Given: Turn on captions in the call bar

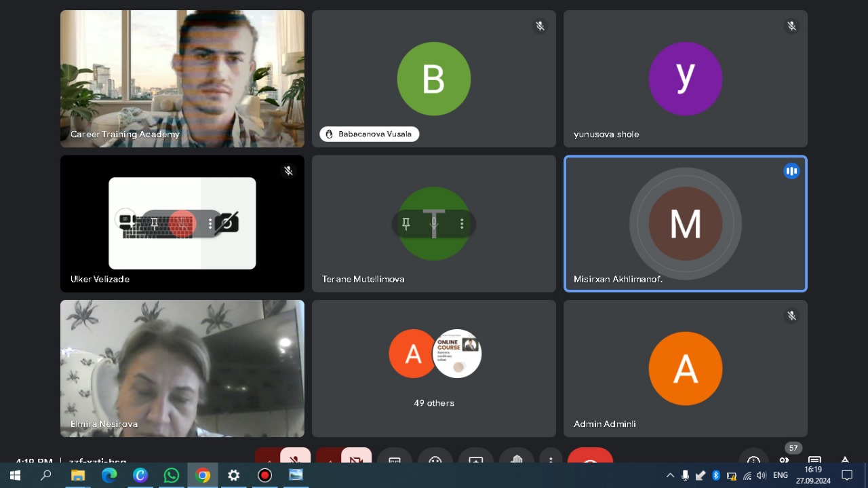Looking at the screenshot, I should (x=394, y=458).
